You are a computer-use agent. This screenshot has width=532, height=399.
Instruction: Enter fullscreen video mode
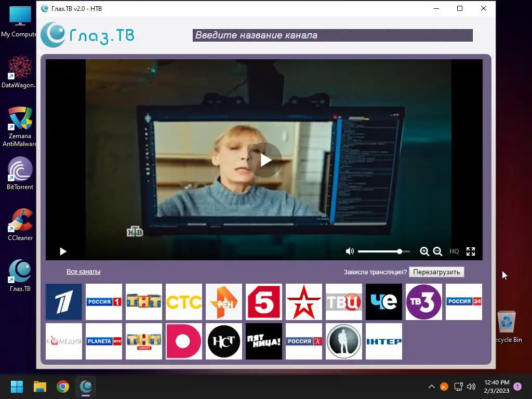click(471, 251)
